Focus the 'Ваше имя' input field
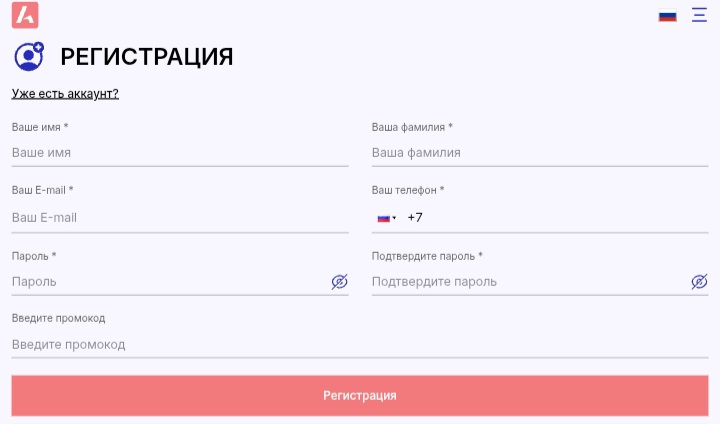Viewport: 720px width, 424px height. (180, 153)
